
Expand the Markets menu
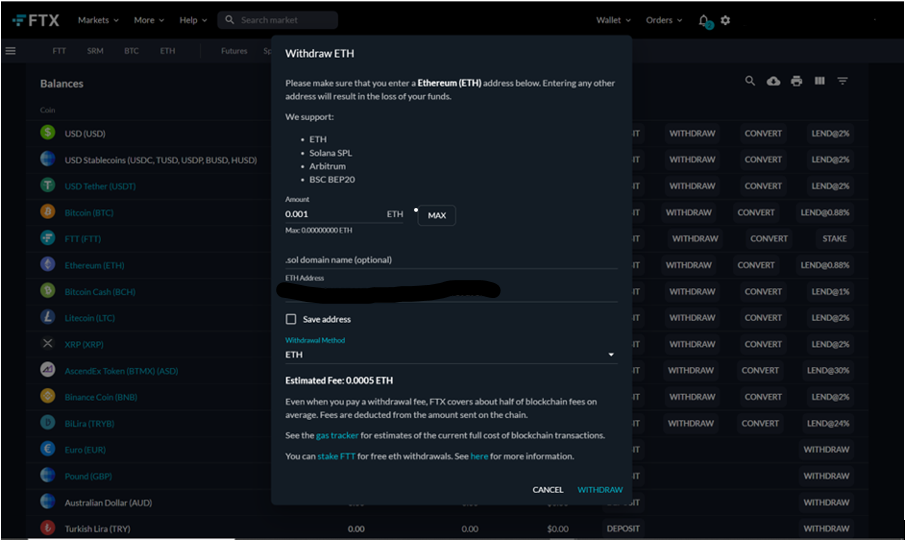click(98, 20)
